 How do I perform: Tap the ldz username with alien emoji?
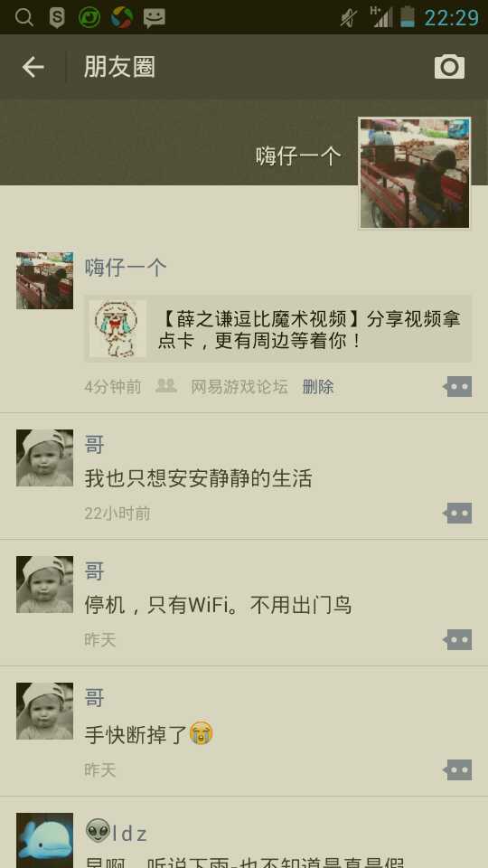[117, 832]
